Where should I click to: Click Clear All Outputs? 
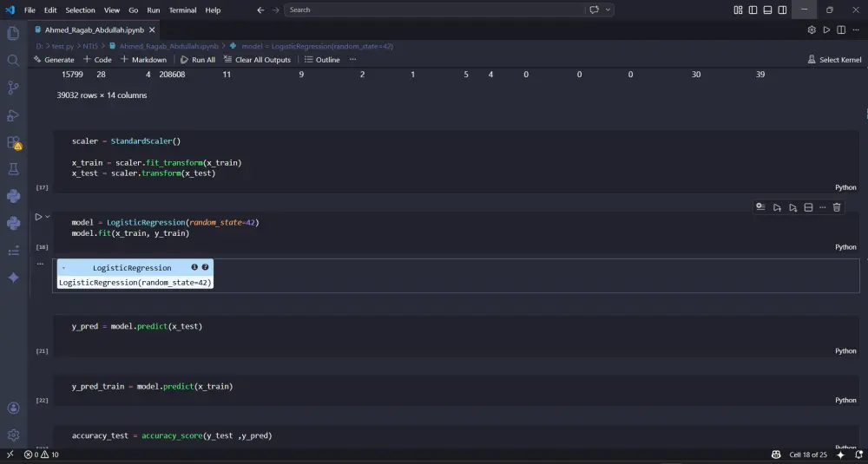point(257,60)
